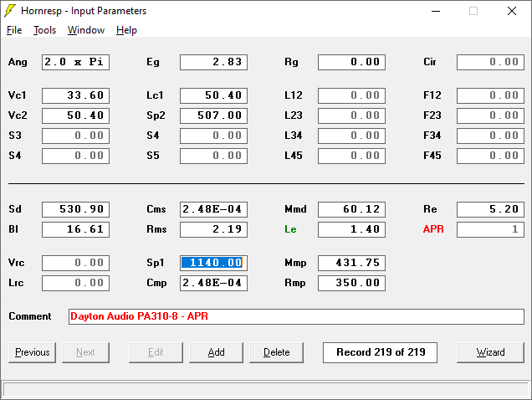Click the Comment field Dayton Audio PA310-8
The image size is (532, 400).
(296, 316)
